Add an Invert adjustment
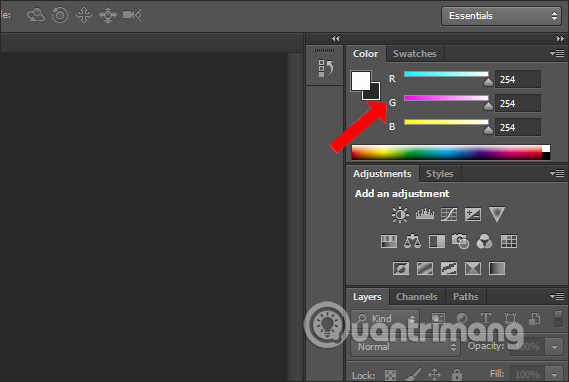The width and height of the screenshot is (569, 382). pos(401,268)
